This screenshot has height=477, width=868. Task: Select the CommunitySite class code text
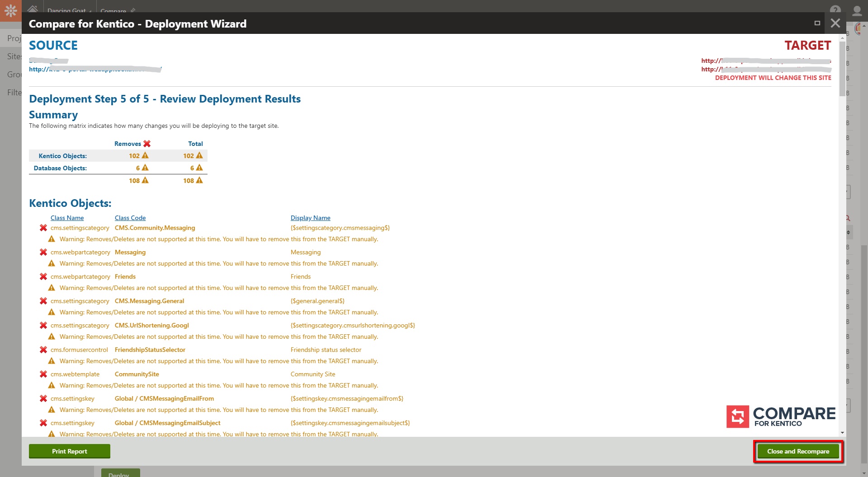137,374
